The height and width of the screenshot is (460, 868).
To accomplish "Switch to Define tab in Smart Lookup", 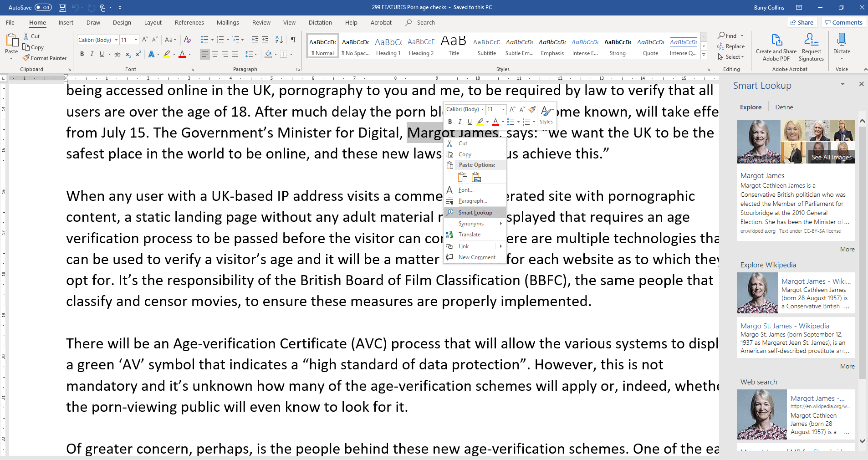I will [x=784, y=107].
